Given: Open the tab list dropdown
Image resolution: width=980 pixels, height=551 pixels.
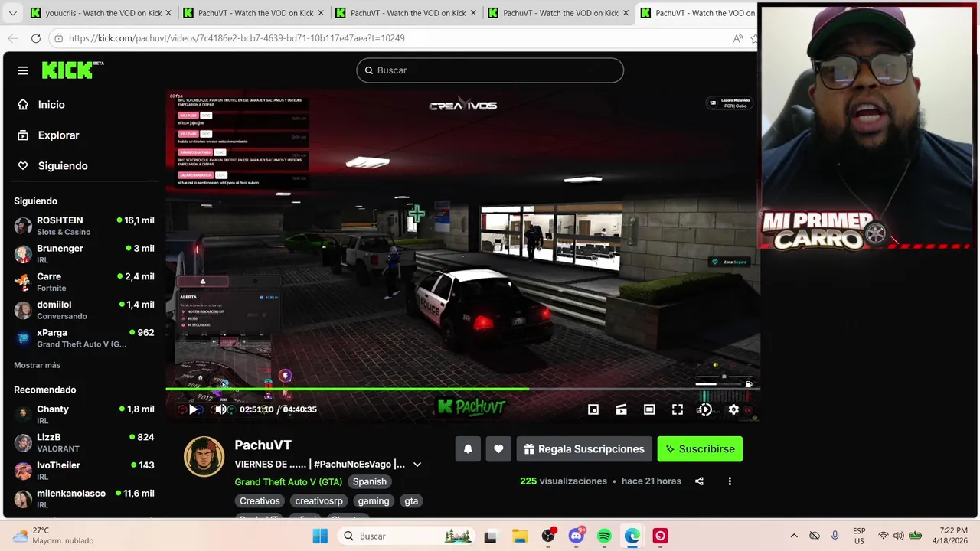Looking at the screenshot, I should point(12,13).
